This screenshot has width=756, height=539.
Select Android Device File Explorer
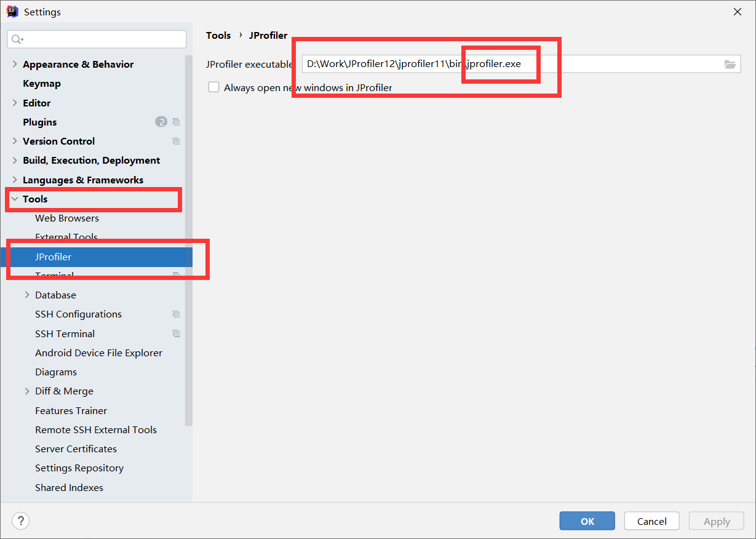[x=99, y=353]
